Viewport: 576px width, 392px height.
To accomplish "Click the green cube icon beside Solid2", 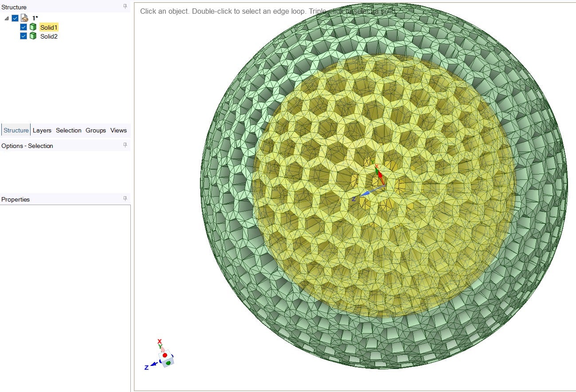I will click(33, 36).
